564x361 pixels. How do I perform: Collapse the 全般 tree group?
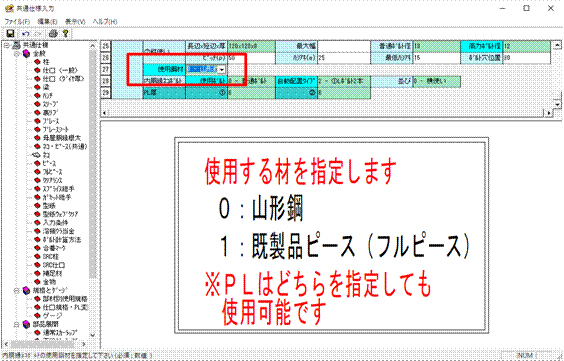pyautogui.click(x=17, y=54)
